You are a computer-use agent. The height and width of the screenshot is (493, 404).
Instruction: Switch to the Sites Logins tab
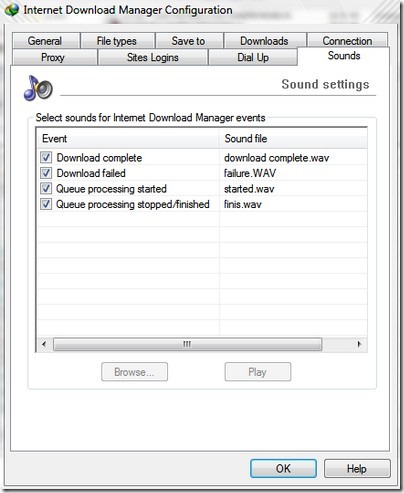tap(153, 57)
